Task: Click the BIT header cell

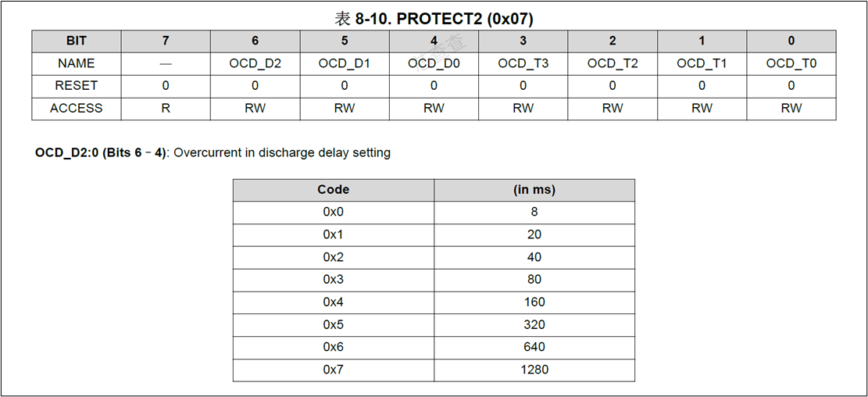Action: pos(77,41)
